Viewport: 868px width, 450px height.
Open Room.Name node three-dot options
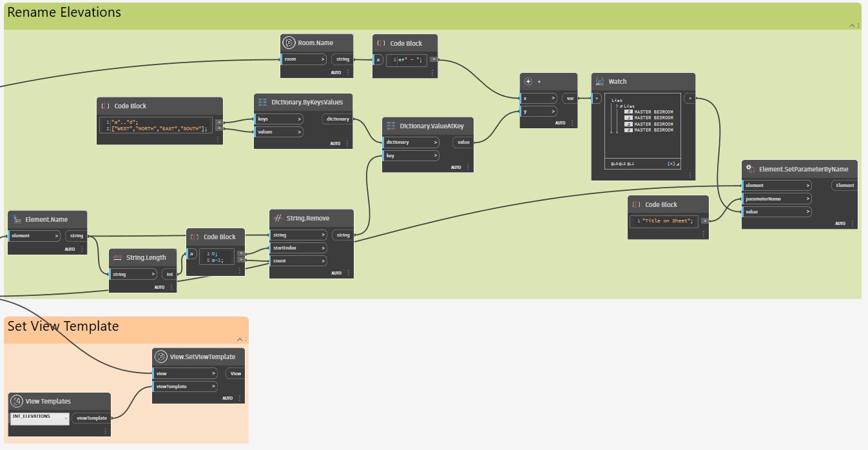tap(349, 73)
